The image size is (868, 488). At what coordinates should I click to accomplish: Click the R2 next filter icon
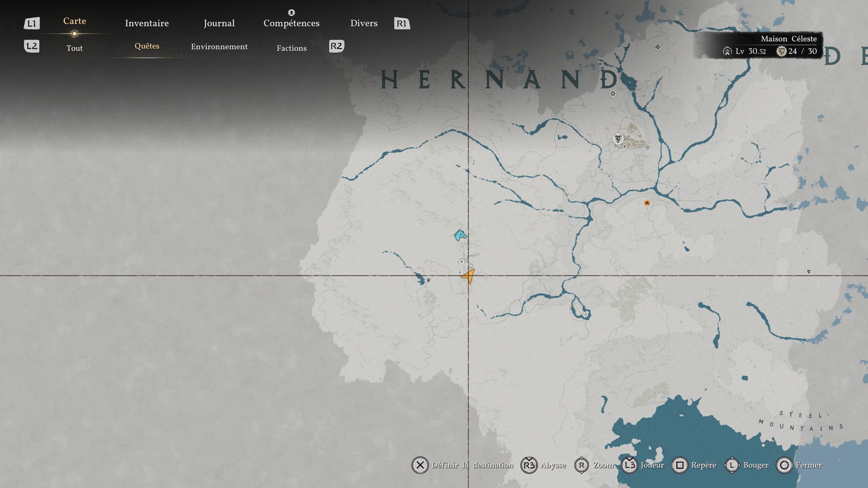coord(337,46)
